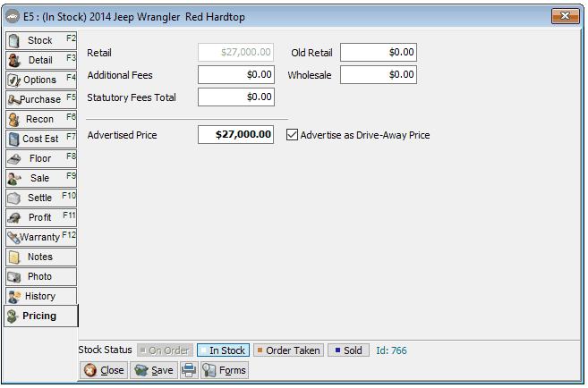Click the Notes tab notepad icon

(14, 257)
